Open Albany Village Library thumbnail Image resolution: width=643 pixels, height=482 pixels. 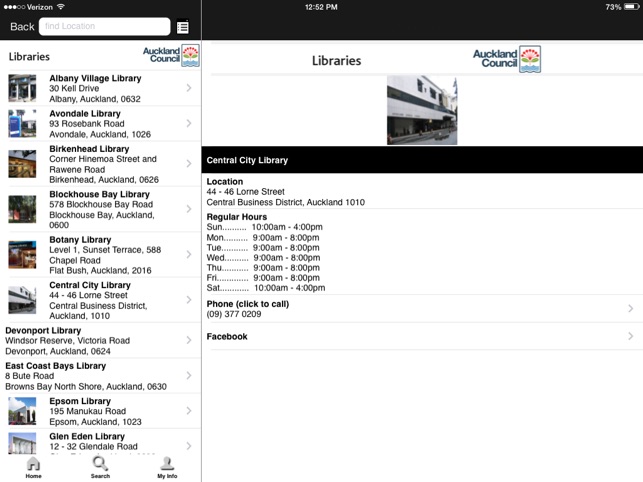tap(22, 88)
